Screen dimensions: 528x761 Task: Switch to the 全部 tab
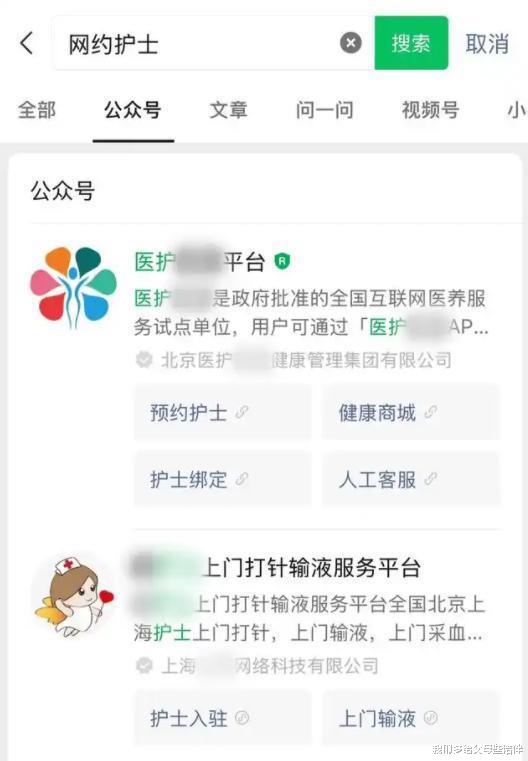point(37,110)
